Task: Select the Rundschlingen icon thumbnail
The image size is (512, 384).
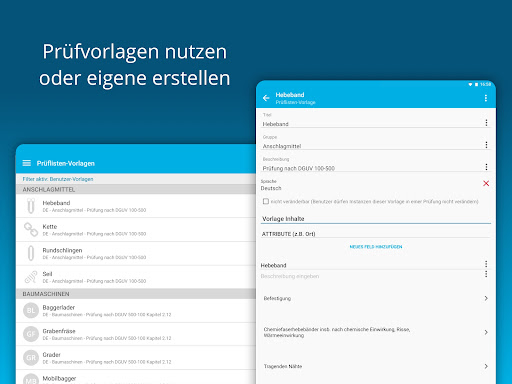Action: tap(31, 253)
